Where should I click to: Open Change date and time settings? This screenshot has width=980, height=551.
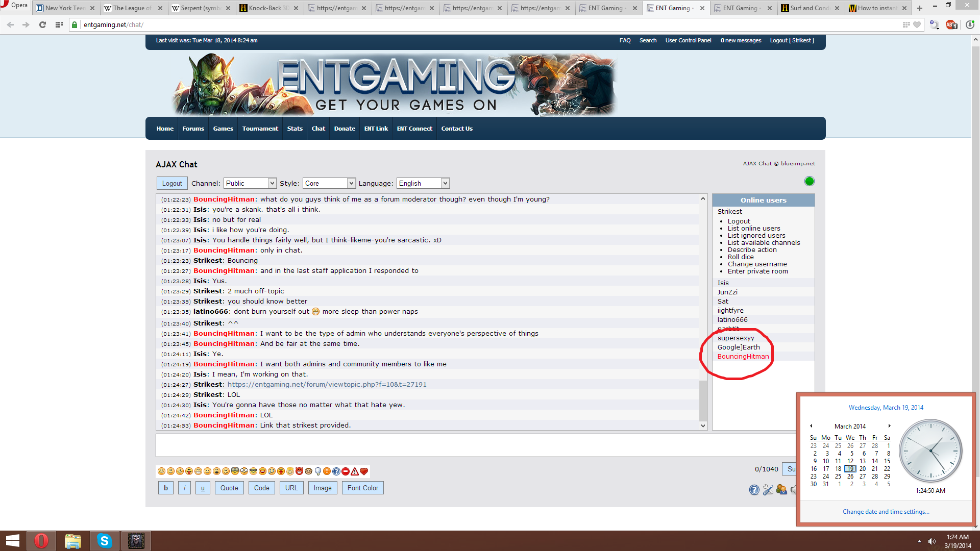886,512
